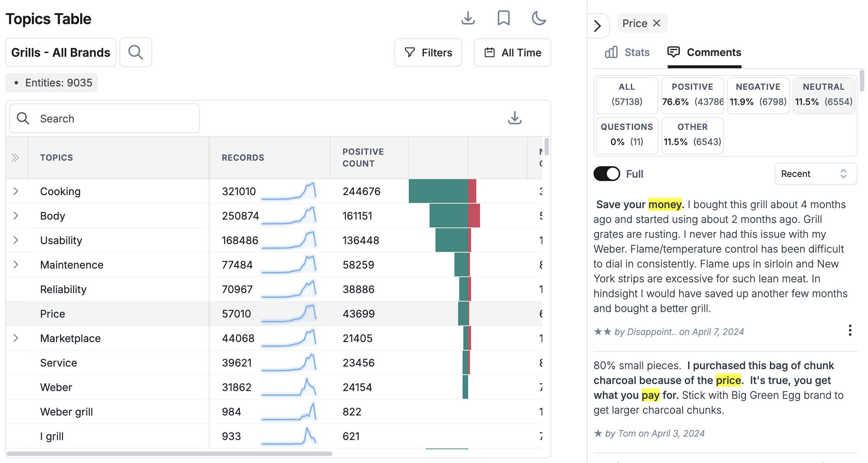
Task: Open three-dot menu on Disappoint.. comment
Action: (850, 330)
